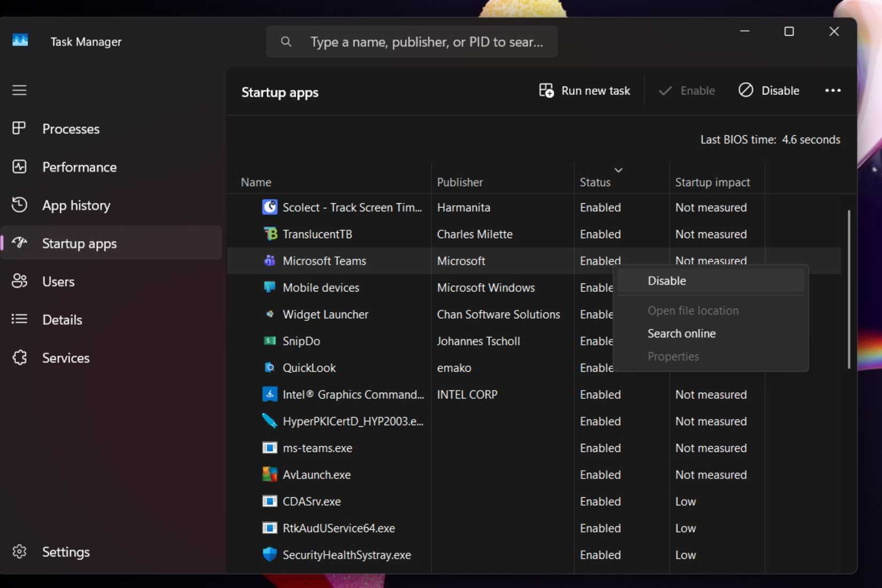882x588 pixels.
Task: Open the three-dots more options menu
Action: 833,90
